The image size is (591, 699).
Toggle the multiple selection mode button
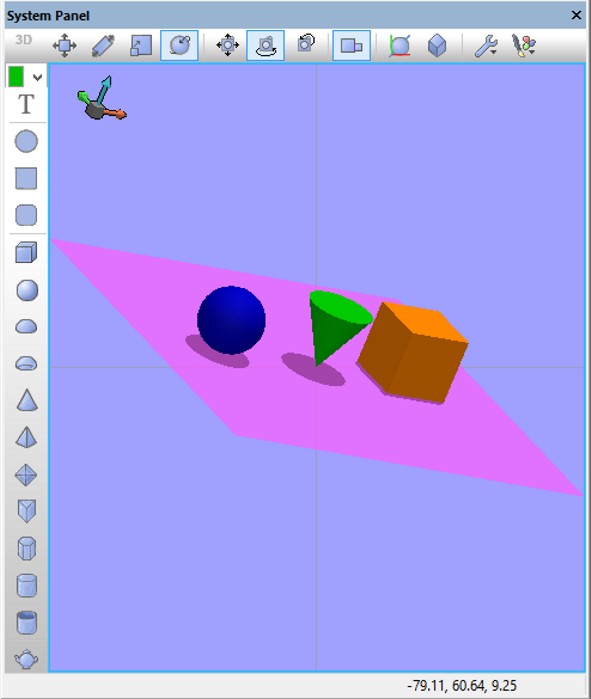pyautogui.click(x=351, y=45)
